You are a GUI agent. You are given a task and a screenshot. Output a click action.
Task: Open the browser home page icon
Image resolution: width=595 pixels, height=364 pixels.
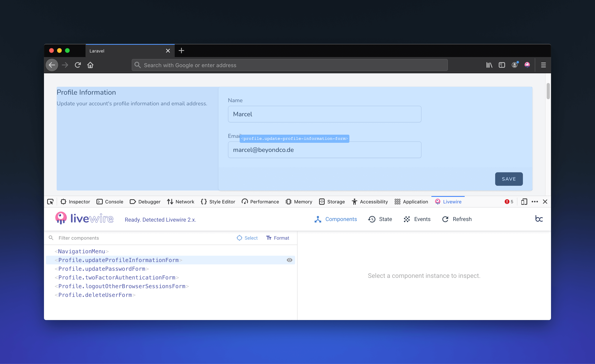(90, 65)
